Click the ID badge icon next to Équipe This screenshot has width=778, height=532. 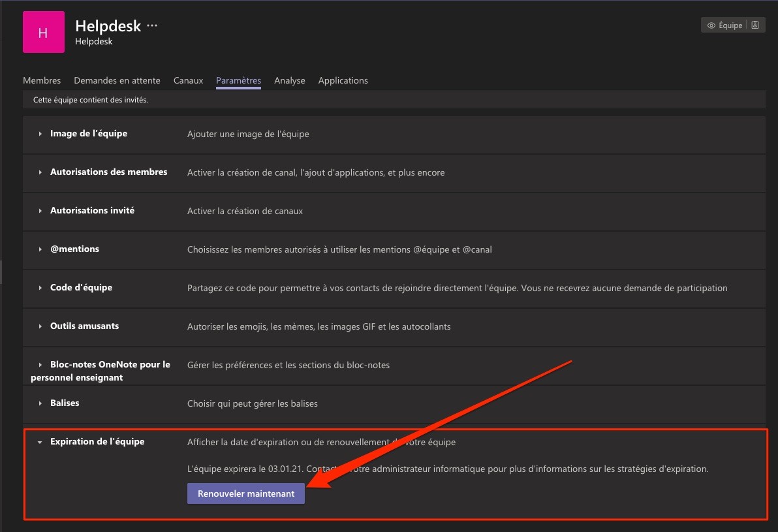click(x=755, y=25)
